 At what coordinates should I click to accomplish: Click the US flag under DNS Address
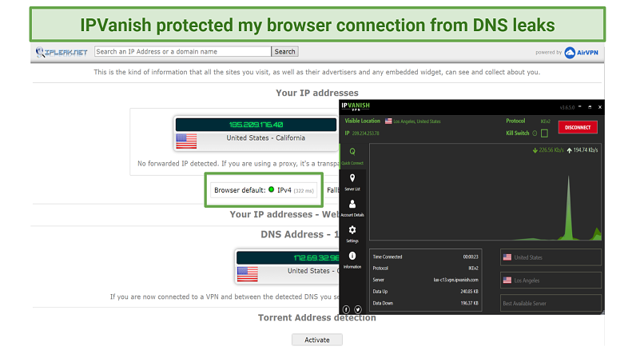tap(248, 274)
